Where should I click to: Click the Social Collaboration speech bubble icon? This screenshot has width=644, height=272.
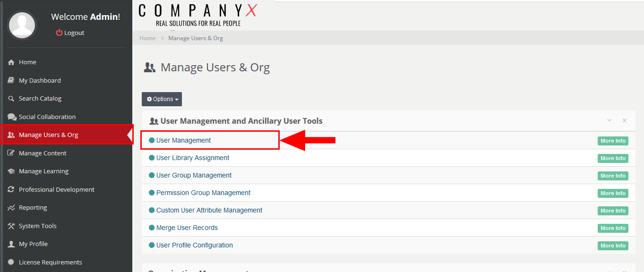10,117
